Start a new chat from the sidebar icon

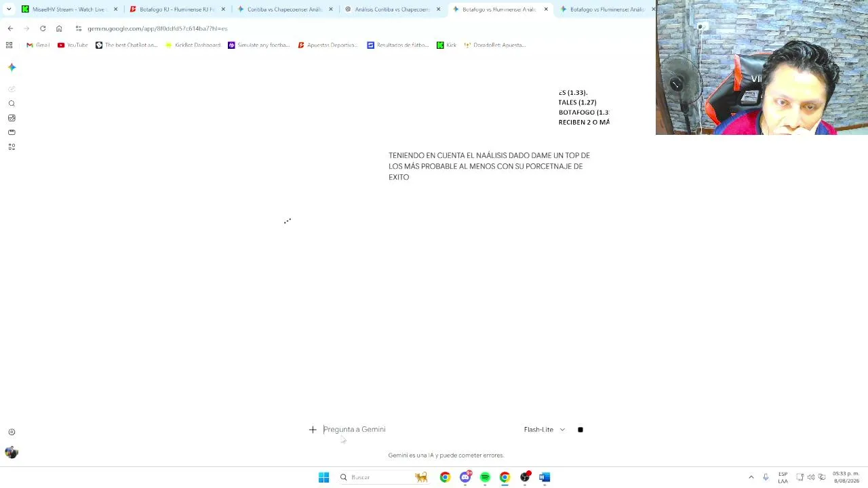coord(12,89)
